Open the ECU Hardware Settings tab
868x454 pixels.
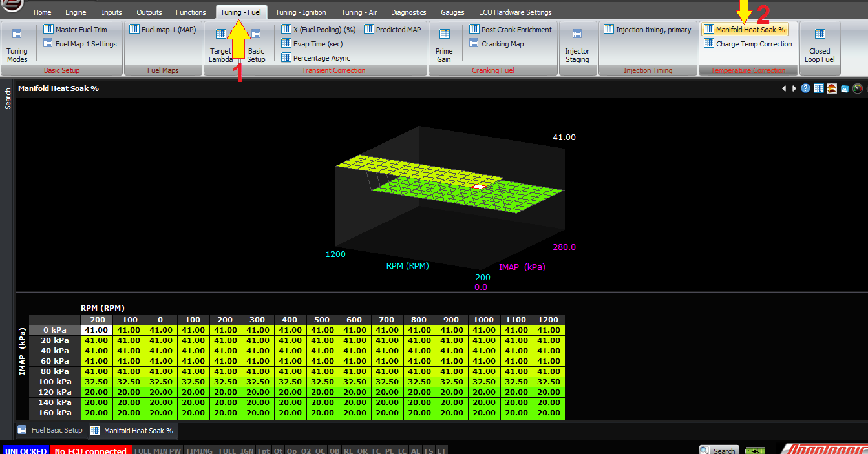pos(515,12)
